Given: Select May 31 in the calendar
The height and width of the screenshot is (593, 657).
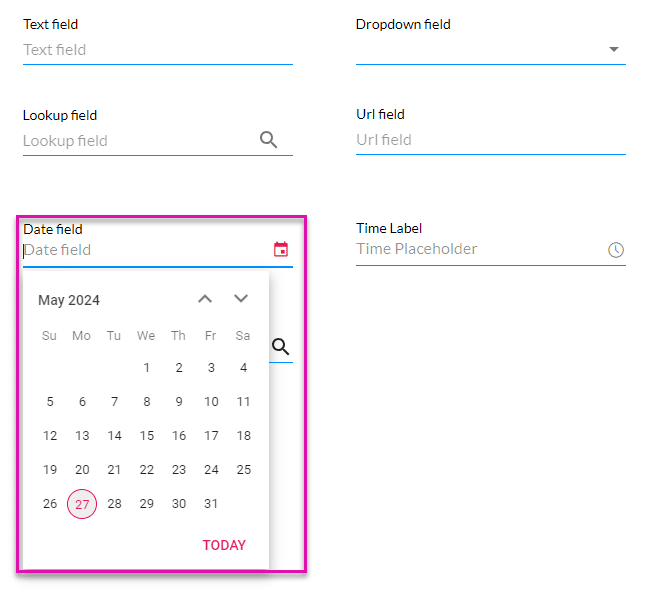Looking at the screenshot, I should (x=211, y=504).
